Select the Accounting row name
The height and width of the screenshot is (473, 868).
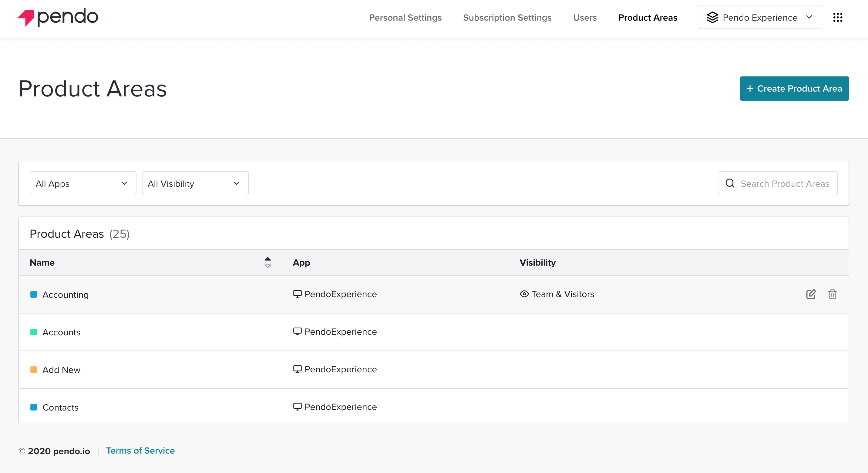pyautogui.click(x=66, y=294)
